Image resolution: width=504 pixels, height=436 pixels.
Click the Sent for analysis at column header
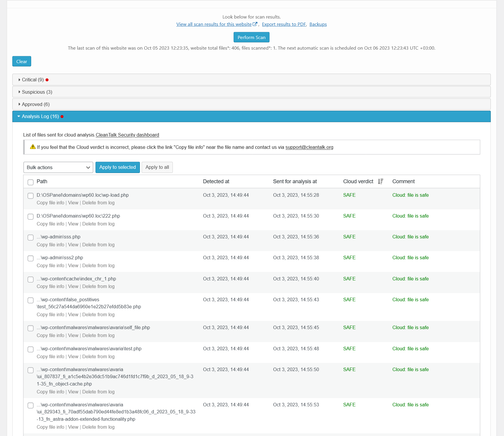click(295, 181)
